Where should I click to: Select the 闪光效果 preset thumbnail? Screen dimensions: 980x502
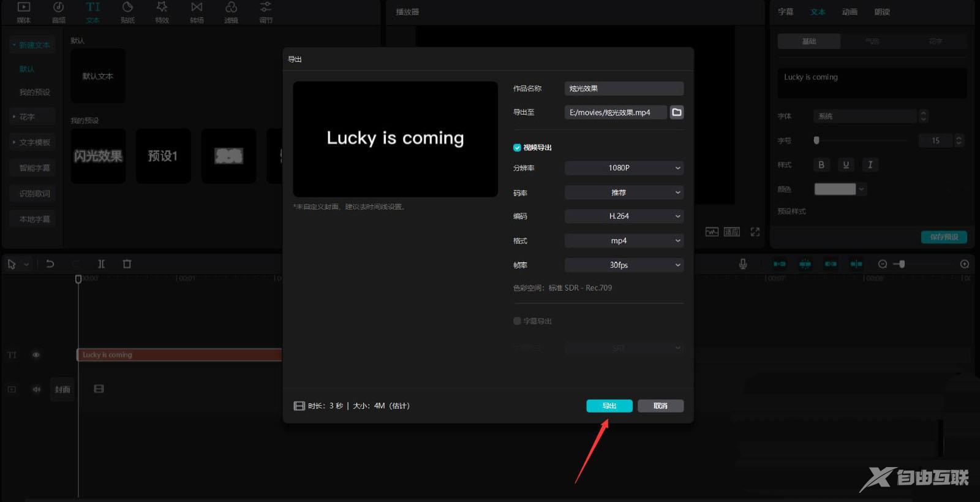click(x=98, y=156)
